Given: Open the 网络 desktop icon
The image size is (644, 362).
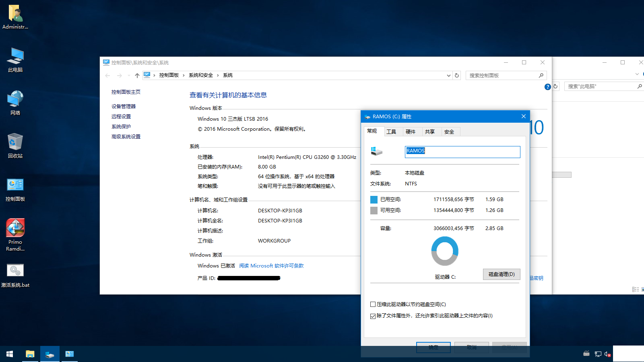Looking at the screenshot, I should [x=15, y=103].
